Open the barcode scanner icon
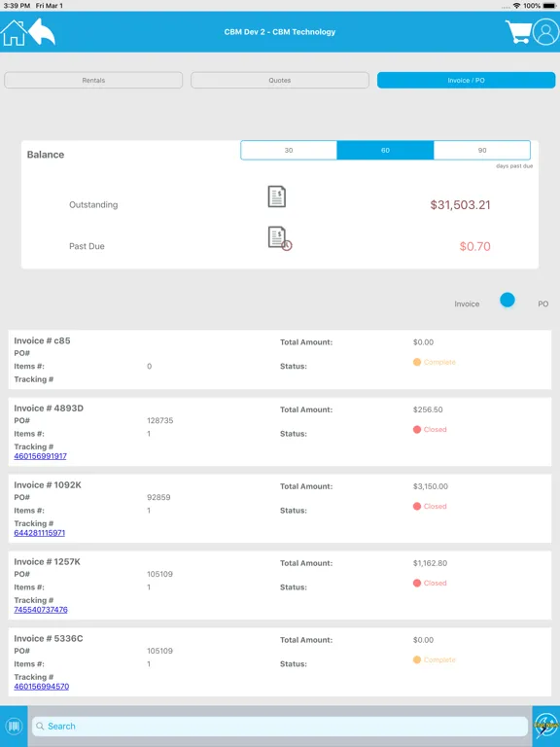Screen dimensions: 560x747 pyautogui.click(x=14, y=726)
